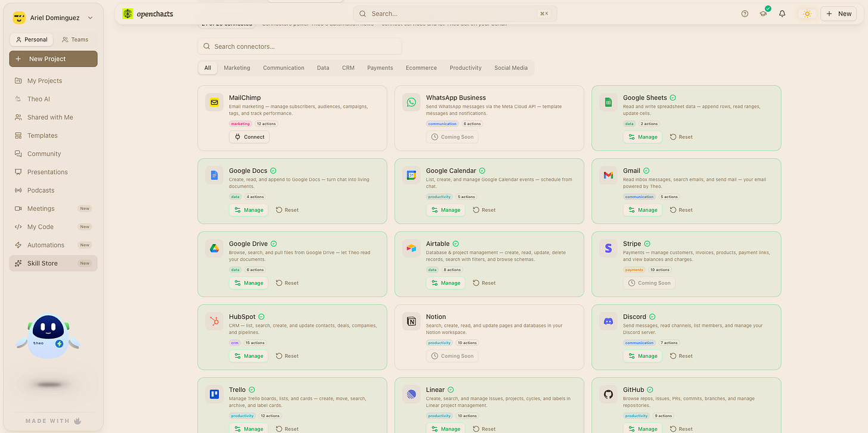Click the HubSpot logo icon
Image resolution: width=868 pixels, height=433 pixels.
[x=215, y=321]
